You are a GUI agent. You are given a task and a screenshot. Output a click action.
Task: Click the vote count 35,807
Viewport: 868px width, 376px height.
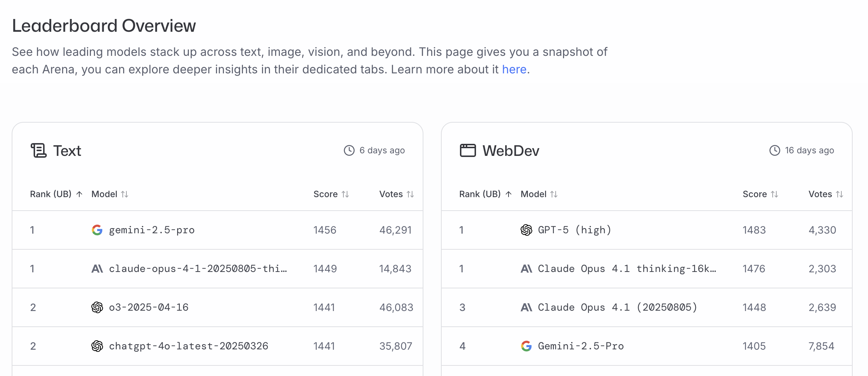tap(396, 346)
